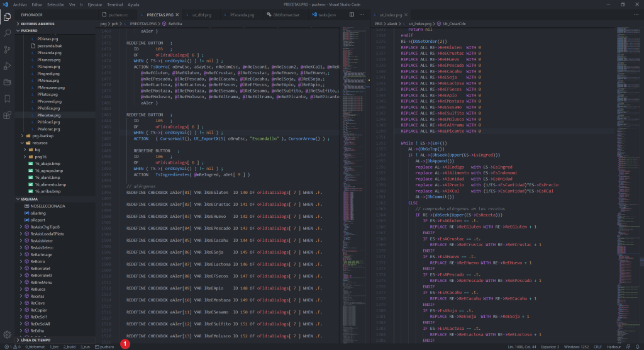Open the Ejecutar menu
644x350 pixels.
point(94,4)
